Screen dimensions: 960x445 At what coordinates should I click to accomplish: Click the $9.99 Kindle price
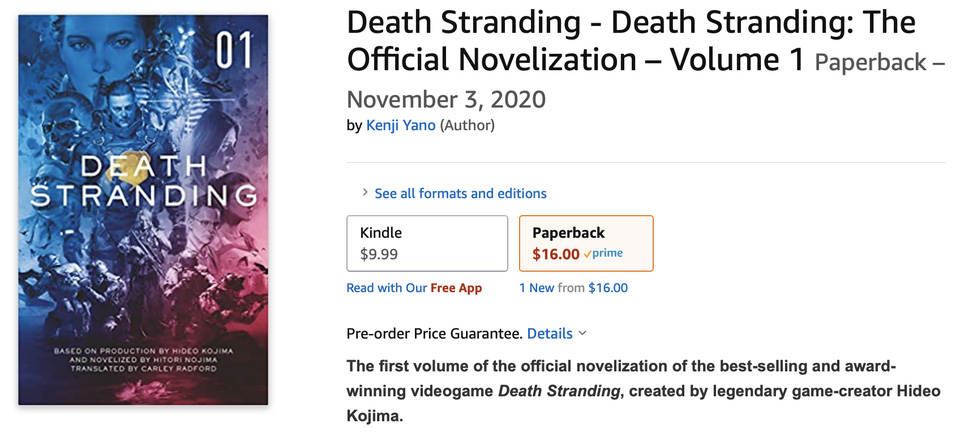tap(380, 254)
